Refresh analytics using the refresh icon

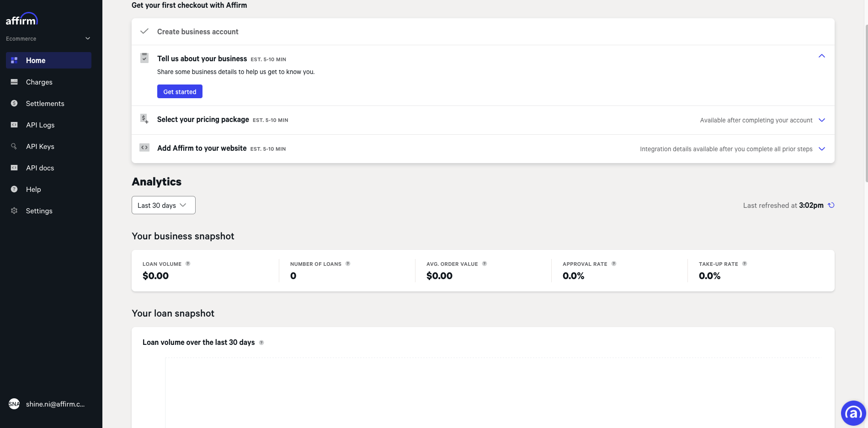click(831, 205)
